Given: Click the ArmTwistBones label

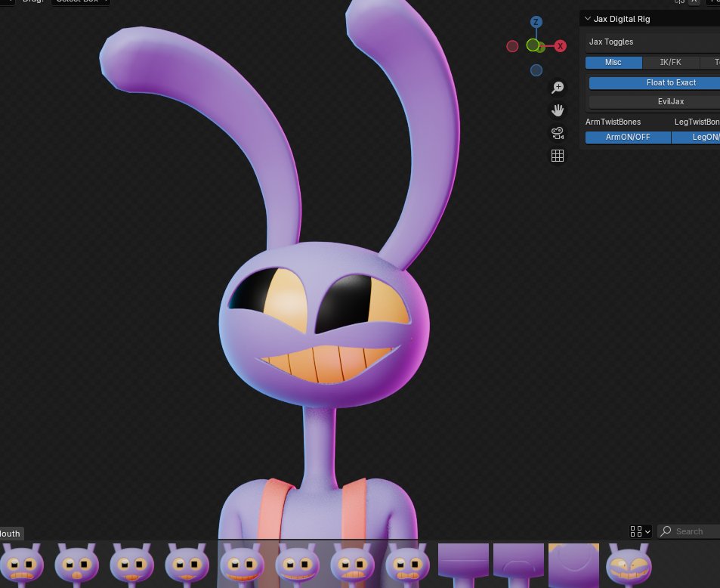Looking at the screenshot, I should click(x=613, y=122).
